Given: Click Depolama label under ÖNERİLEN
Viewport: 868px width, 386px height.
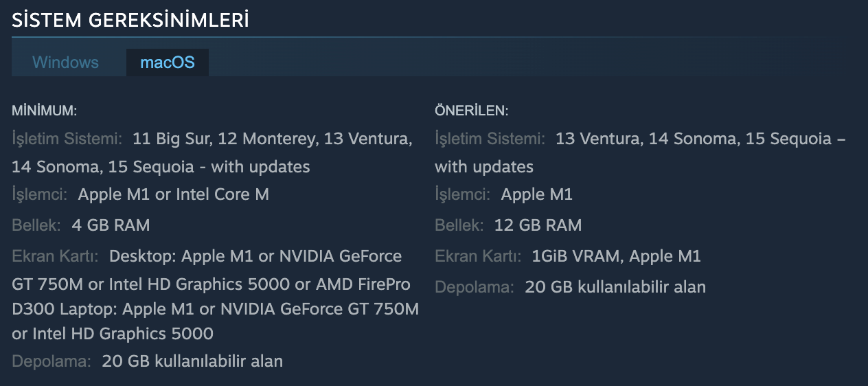Looking at the screenshot, I should click(x=475, y=287).
